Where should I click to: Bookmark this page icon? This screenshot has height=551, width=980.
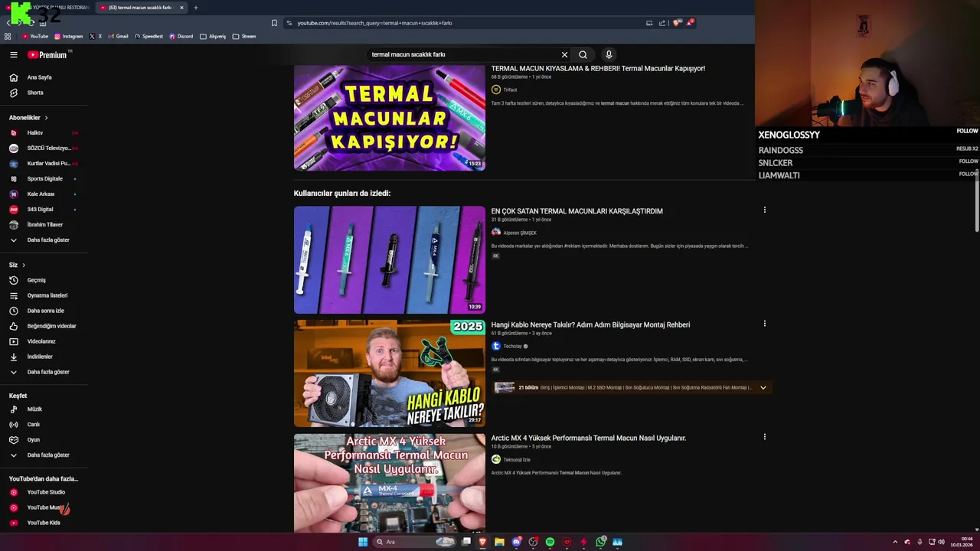coord(274,23)
